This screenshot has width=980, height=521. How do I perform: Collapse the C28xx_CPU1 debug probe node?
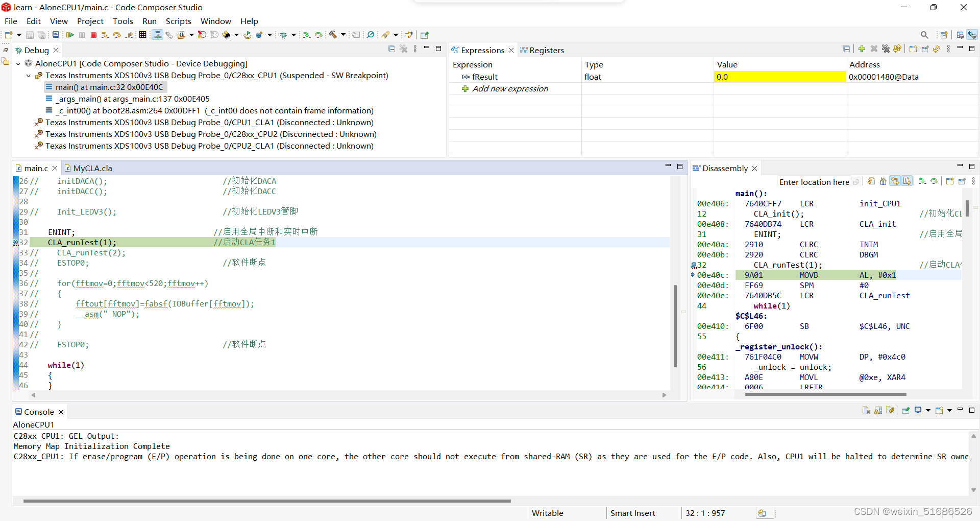[x=29, y=76]
